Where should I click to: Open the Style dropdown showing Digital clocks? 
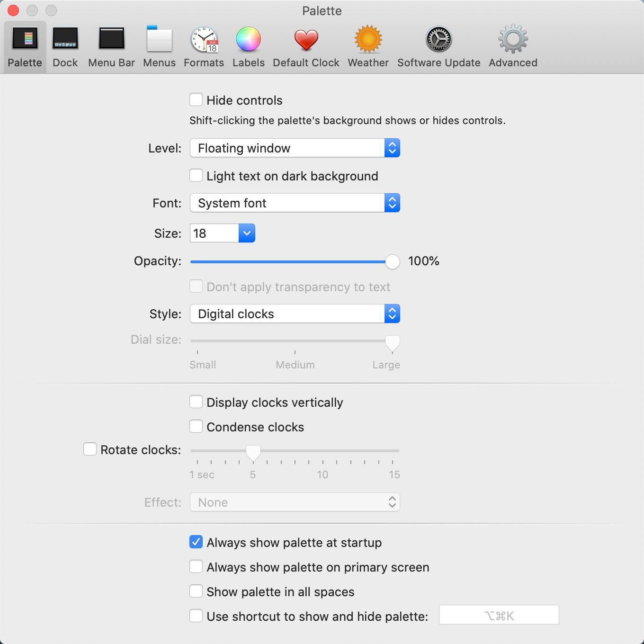[x=295, y=314]
